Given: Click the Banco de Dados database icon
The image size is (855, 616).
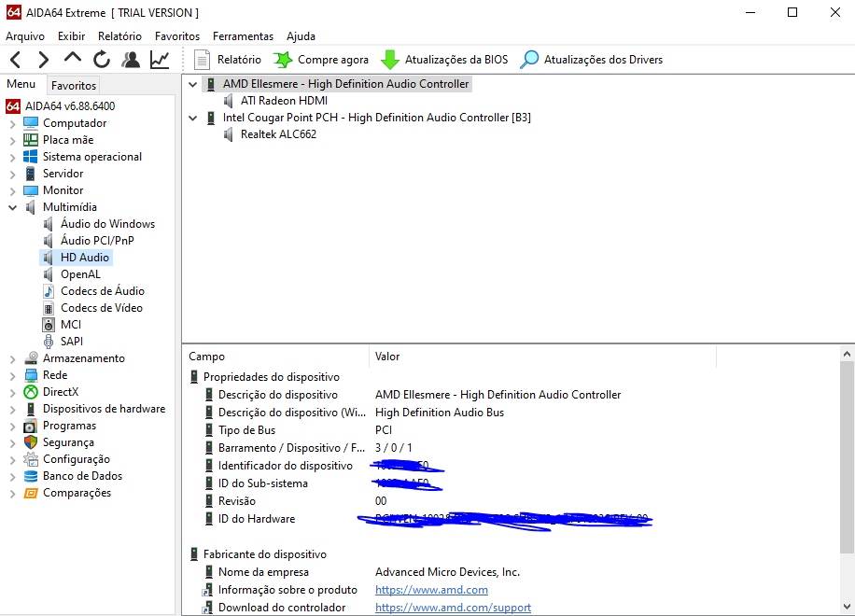Looking at the screenshot, I should (x=31, y=476).
